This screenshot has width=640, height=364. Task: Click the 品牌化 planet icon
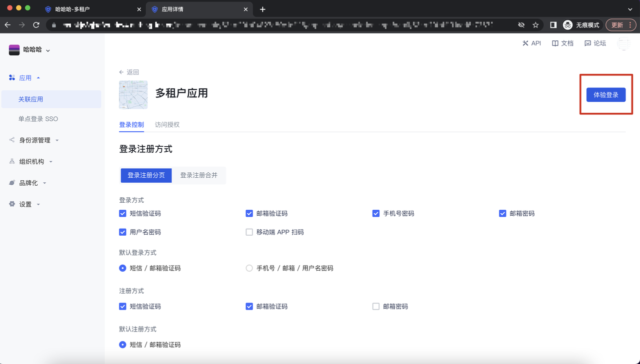click(12, 183)
